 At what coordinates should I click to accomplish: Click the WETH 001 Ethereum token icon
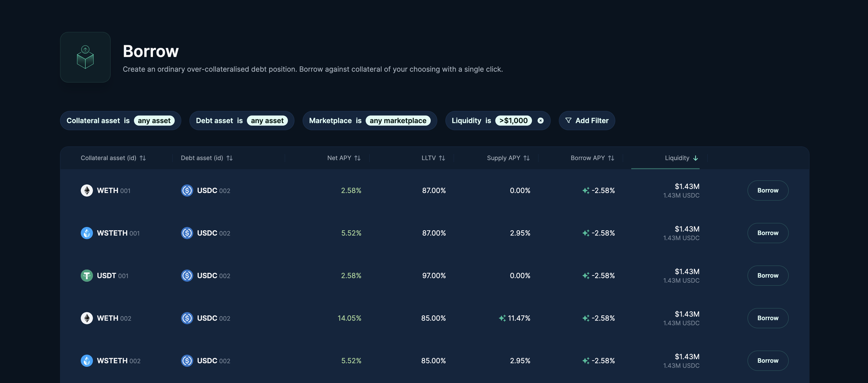(87, 190)
